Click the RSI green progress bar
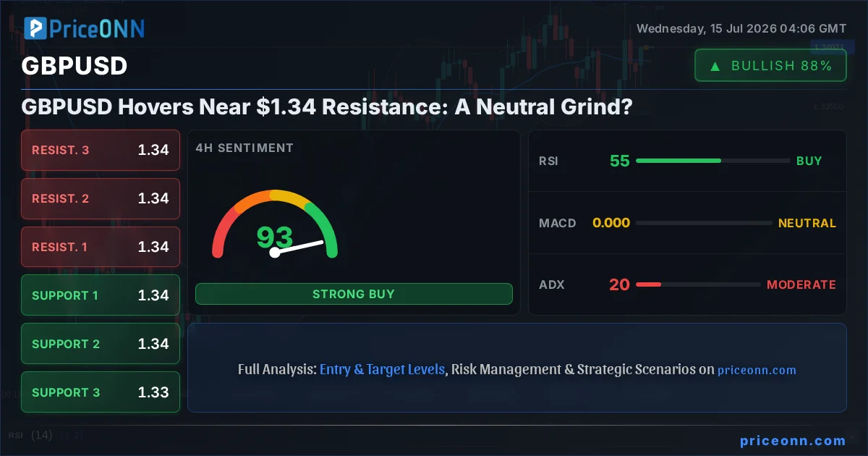868x456 pixels. click(x=678, y=161)
